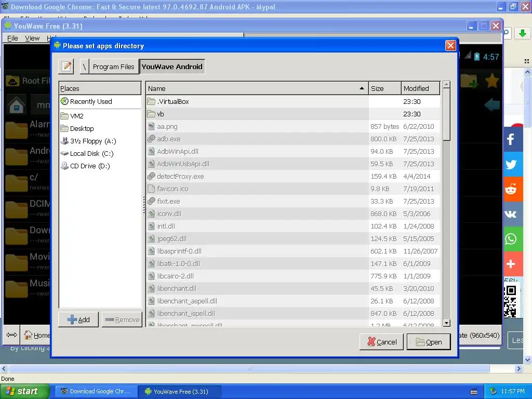The width and height of the screenshot is (532, 399).
Task: Select libatk-1.0-0.dll file name
Action: click(x=179, y=263)
